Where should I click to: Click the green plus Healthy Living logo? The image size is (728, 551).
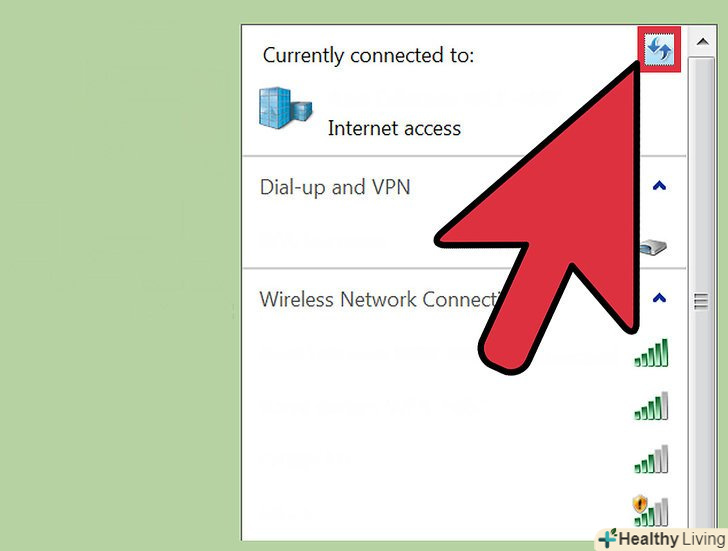click(x=608, y=538)
